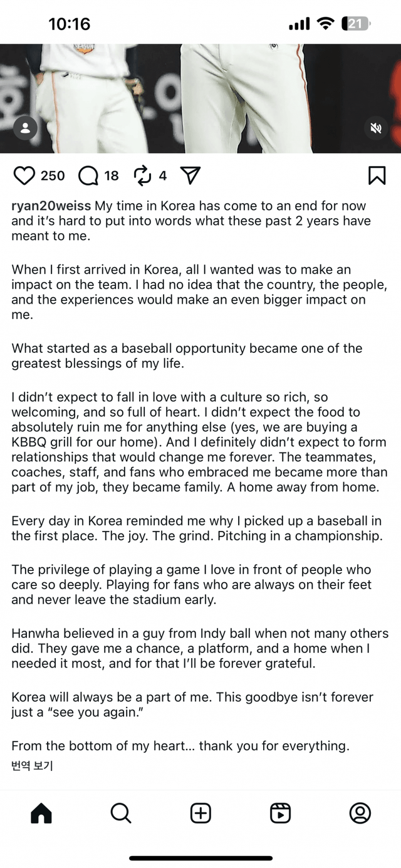View the 18 comments count
Image resolution: width=401 pixels, height=868 pixels.
(x=112, y=176)
